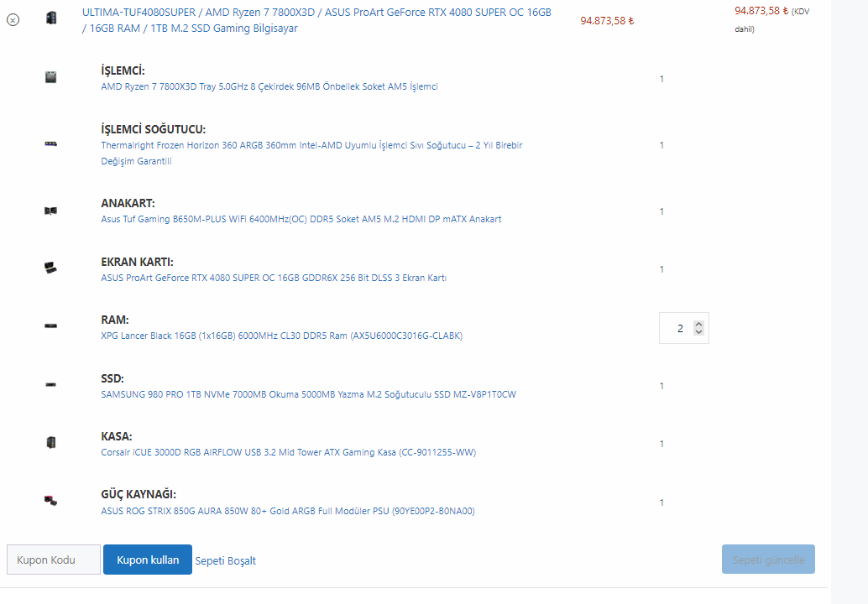
Task: Click the quantity 1 in the SSD row
Action: 661,386
